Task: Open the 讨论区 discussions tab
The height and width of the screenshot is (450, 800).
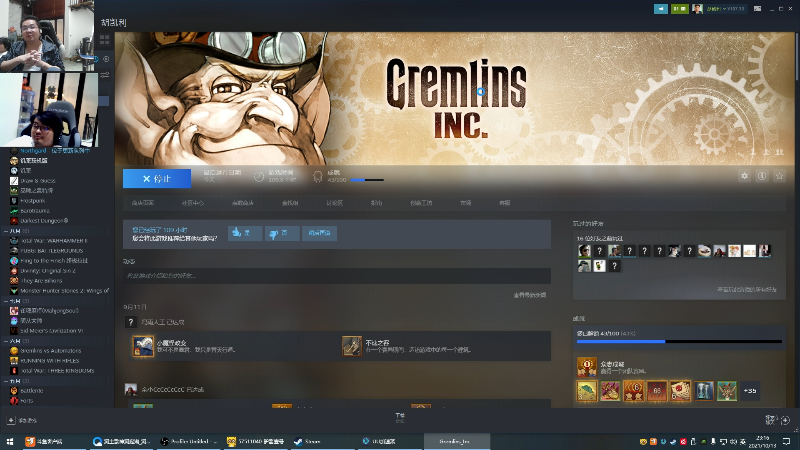Action: [x=334, y=203]
